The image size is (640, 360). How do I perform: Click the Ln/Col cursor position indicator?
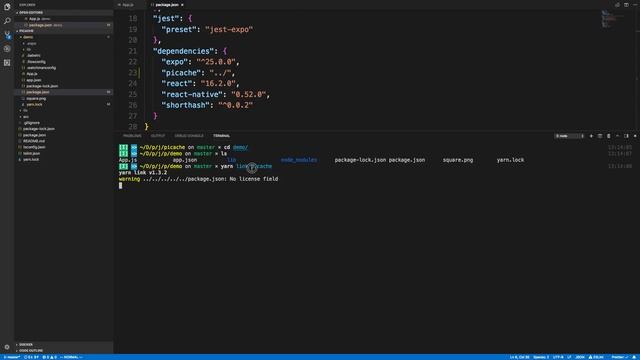tap(519, 357)
